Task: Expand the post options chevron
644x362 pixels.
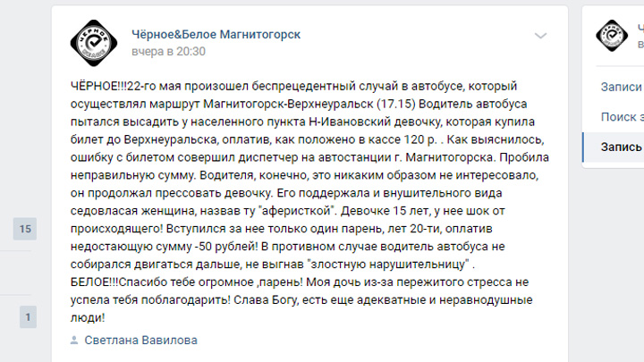Action: (x=540, y=36)
